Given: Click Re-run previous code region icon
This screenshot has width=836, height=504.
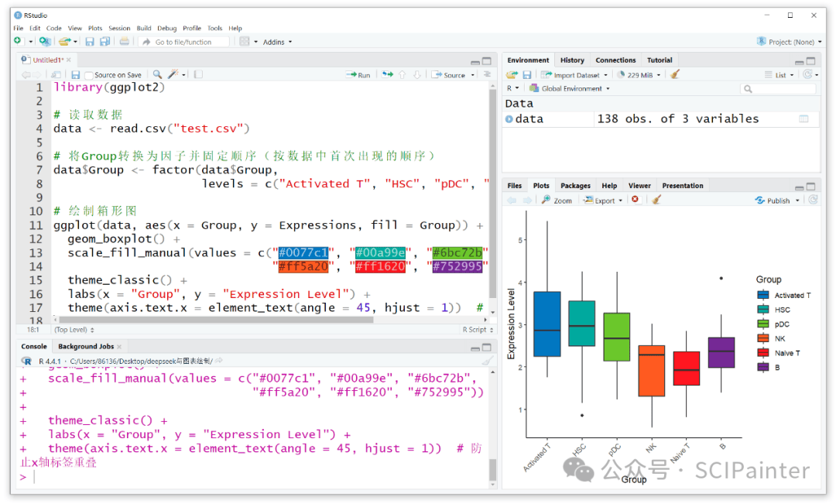Looking at the screenshot, I should (x=387, y=74).
